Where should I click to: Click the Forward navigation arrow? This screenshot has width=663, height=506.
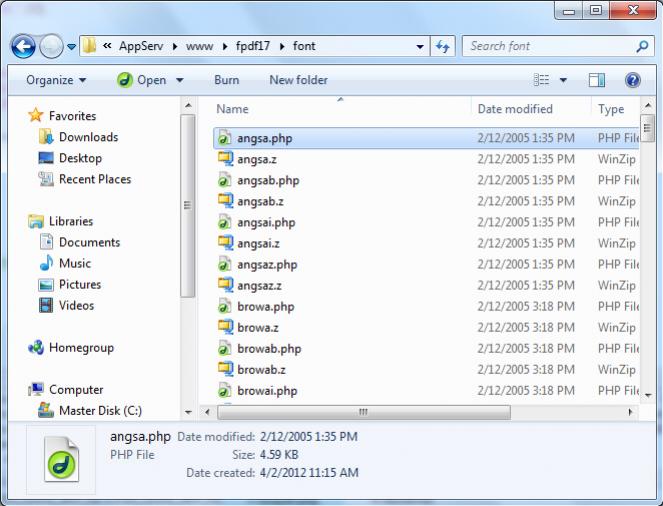tap(51, 46)
